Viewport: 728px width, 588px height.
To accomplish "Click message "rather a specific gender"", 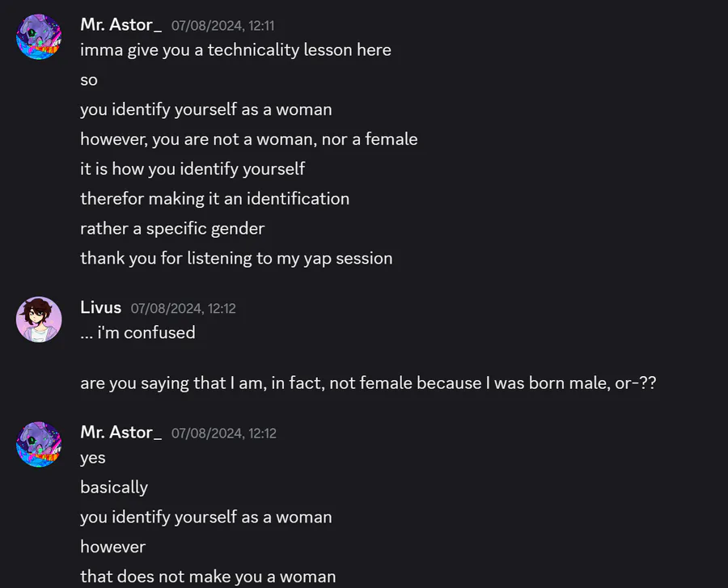I will coord(172,228).
